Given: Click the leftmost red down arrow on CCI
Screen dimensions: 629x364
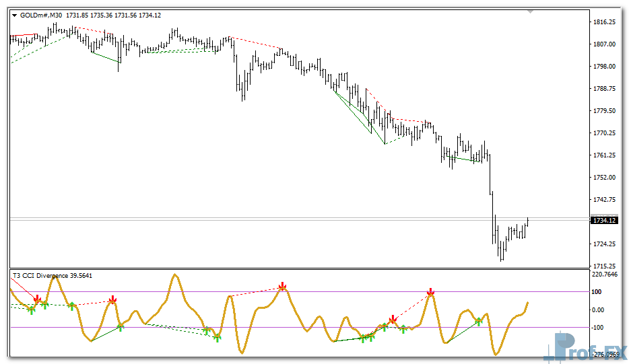Looking at the screenshot, I should [x=37, y=299].
